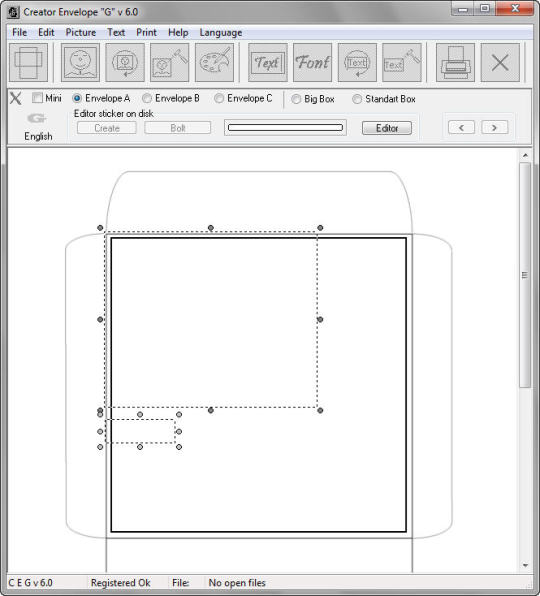Click the top-center handle of large selection
Viewport: 540px width, 596px height.
pos(211,228)
